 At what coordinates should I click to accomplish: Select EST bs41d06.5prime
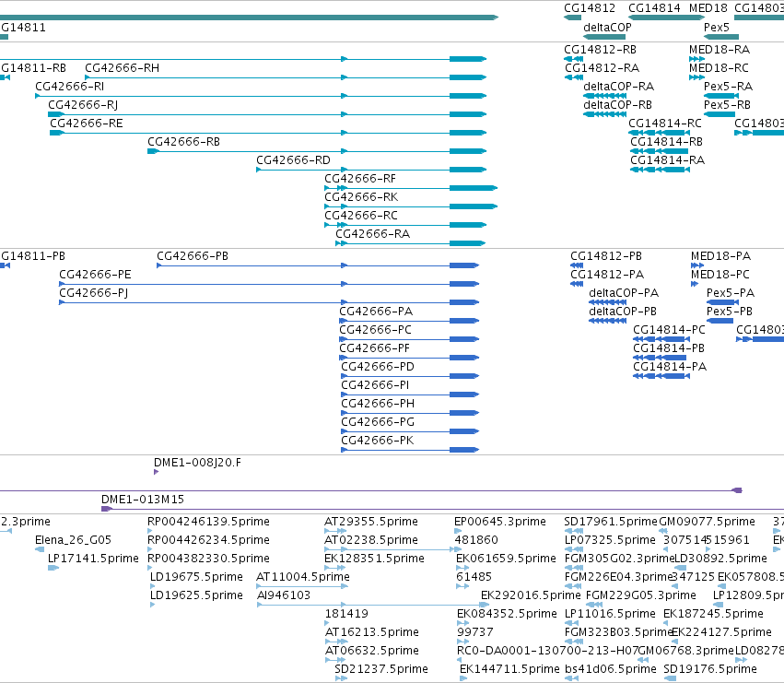(611, 669)
